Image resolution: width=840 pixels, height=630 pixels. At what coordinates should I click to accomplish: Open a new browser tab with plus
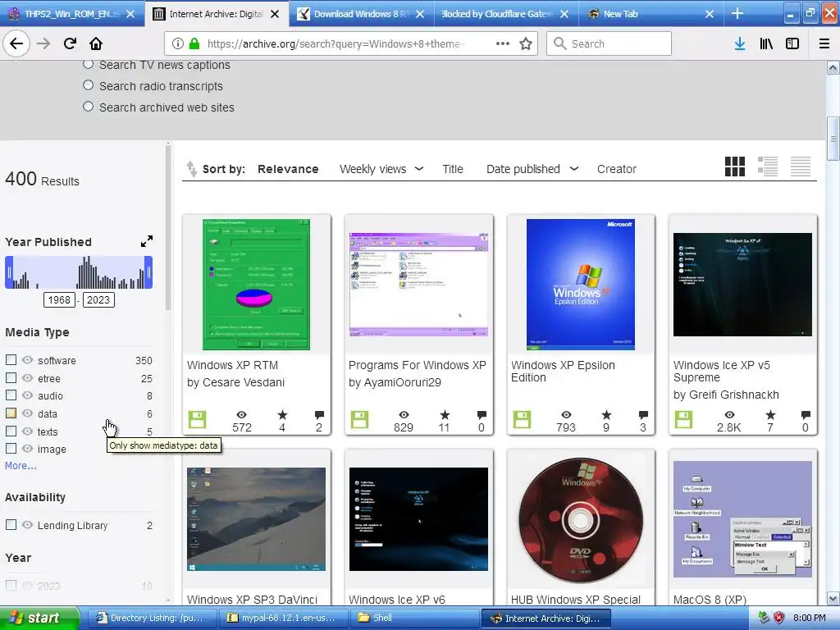737,13
